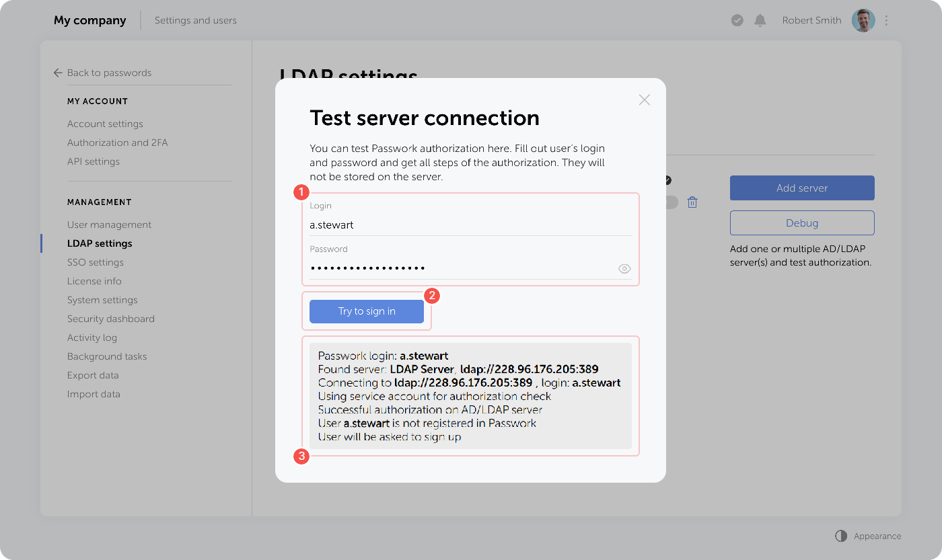This screenshot has width=942, height=560.
Task: Open the three-dot menu in the top bar
Action: tap(886, 20)
